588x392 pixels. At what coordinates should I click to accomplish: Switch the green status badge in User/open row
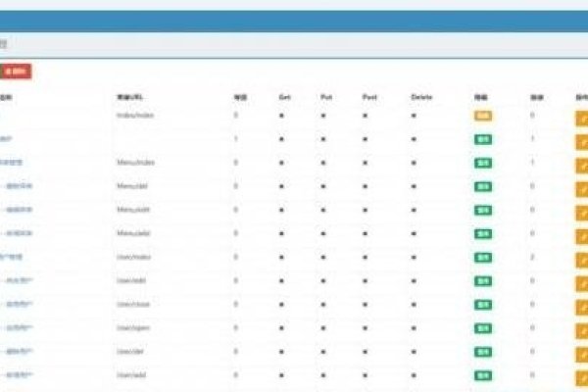482,327
